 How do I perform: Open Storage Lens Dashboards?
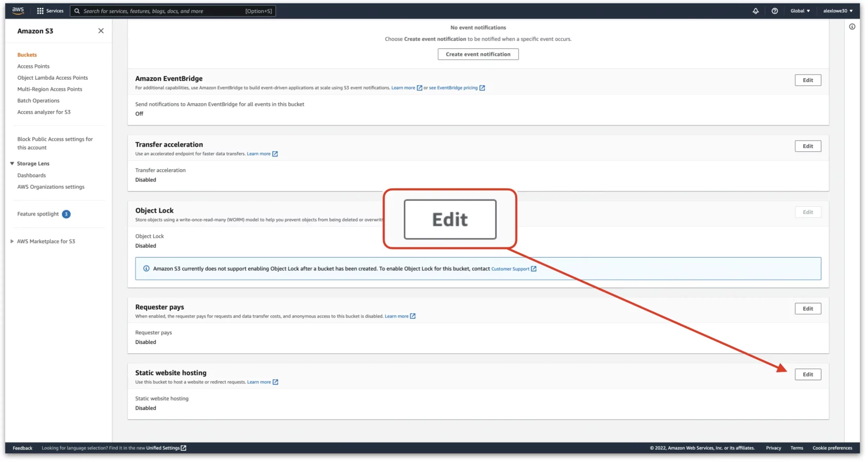[31, 176]
